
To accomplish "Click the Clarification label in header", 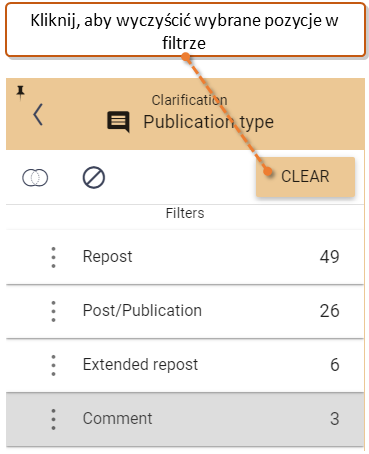I will [x=189, y=100].
